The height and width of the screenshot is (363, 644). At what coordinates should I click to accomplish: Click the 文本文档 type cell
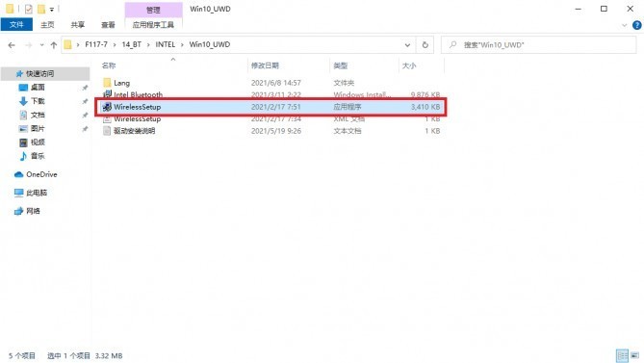click(348, 131)
